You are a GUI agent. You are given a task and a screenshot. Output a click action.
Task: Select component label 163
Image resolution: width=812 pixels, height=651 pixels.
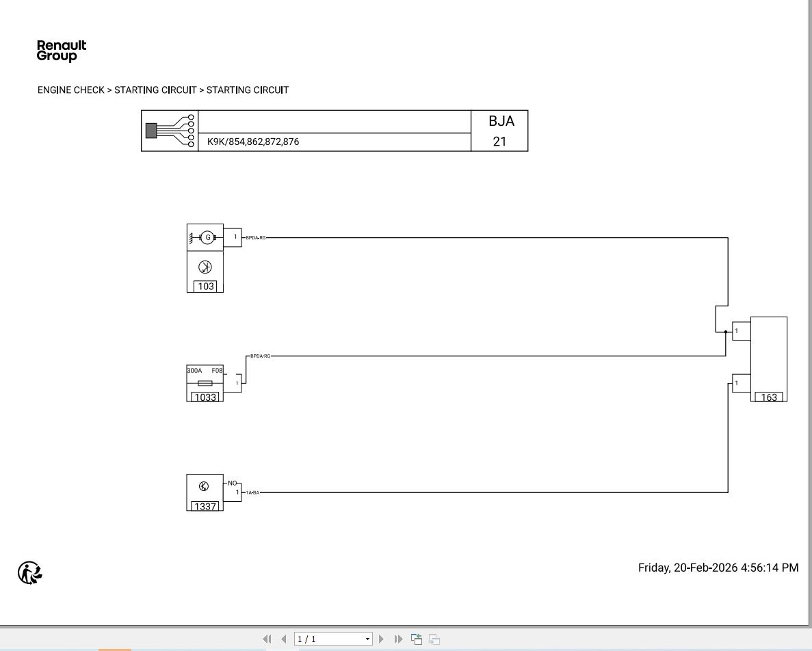tap(769, 397)
